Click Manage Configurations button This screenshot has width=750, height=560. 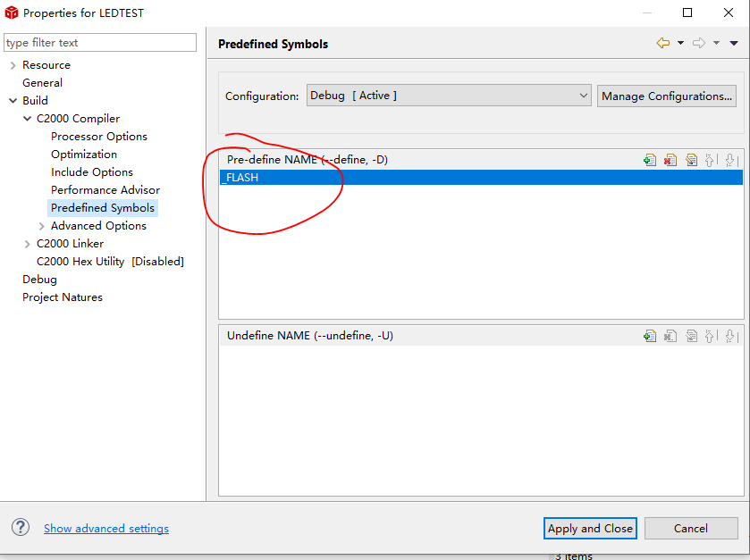667,96
